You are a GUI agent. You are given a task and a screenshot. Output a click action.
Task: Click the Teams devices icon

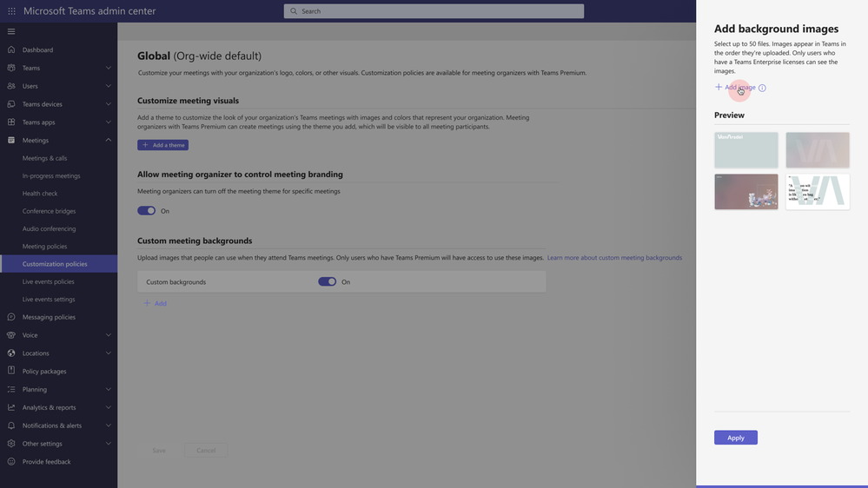tap(11, 104)
